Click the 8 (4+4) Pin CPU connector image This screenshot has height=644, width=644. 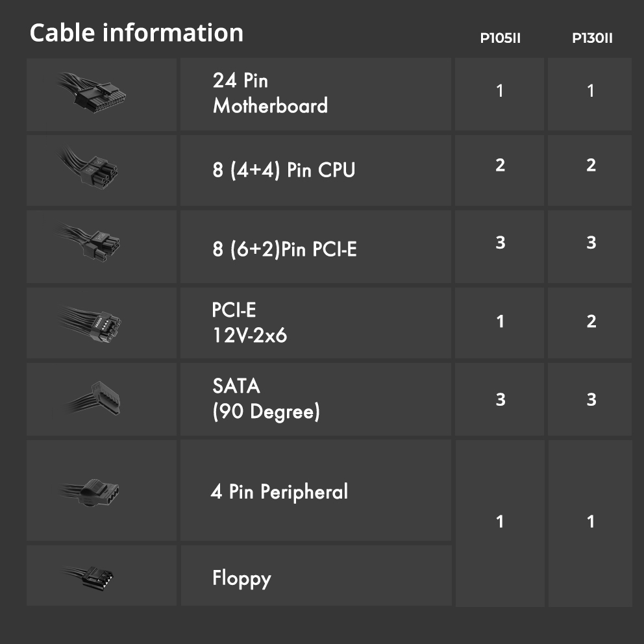tap(93, 168)
